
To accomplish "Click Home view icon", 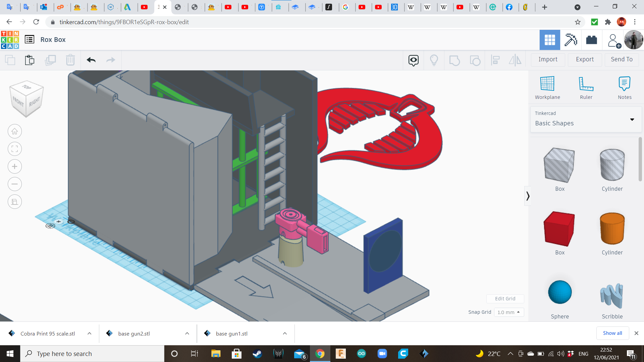I will (x=15, y=131).
